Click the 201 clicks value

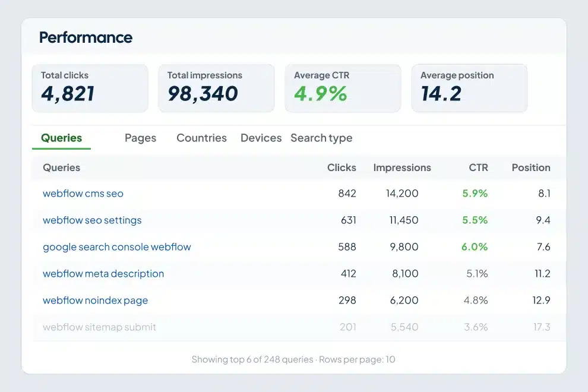[x=348, y=327]
